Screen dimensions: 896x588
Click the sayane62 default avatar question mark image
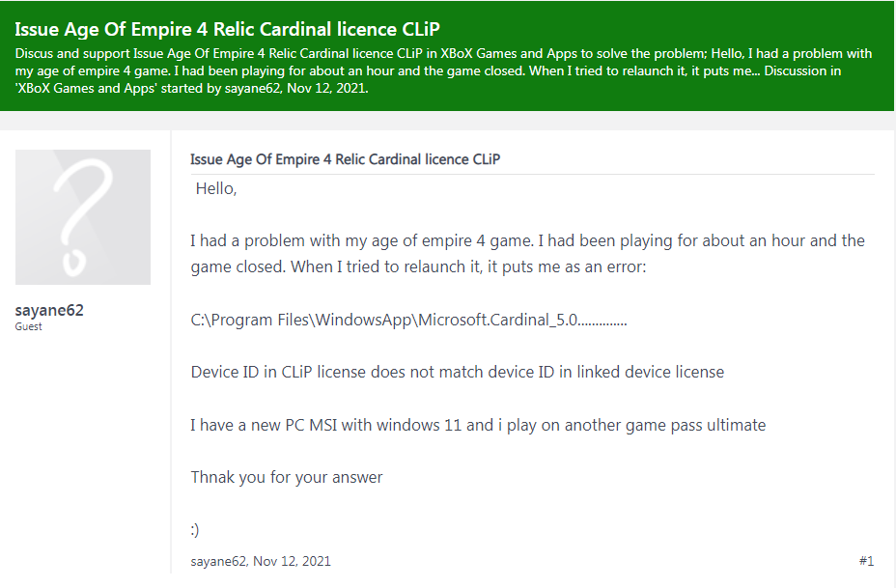(83, 217)
